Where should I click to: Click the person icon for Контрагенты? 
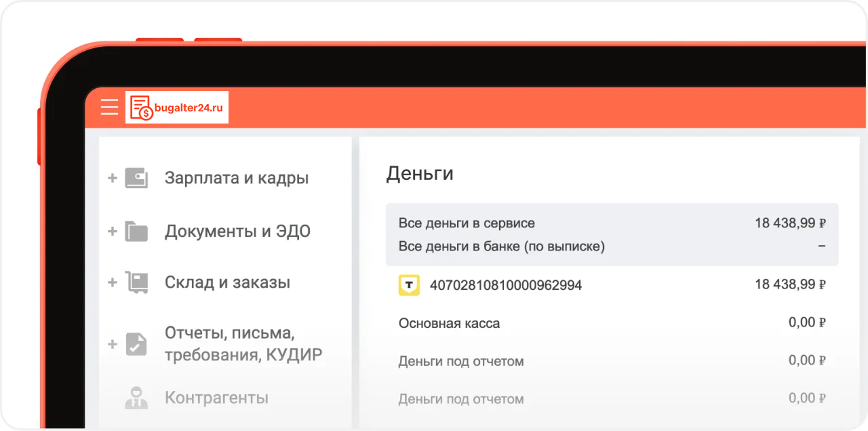[x=136, y=398]
